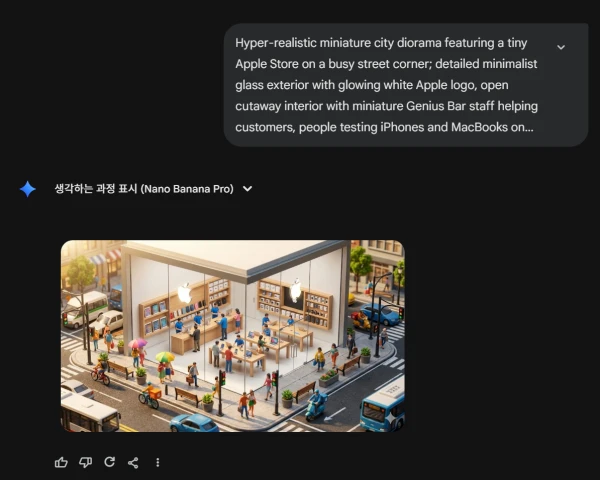Select the prompt text starting "Hyper-realistic miniature city"
600x480 pixels.
[386, 85]
